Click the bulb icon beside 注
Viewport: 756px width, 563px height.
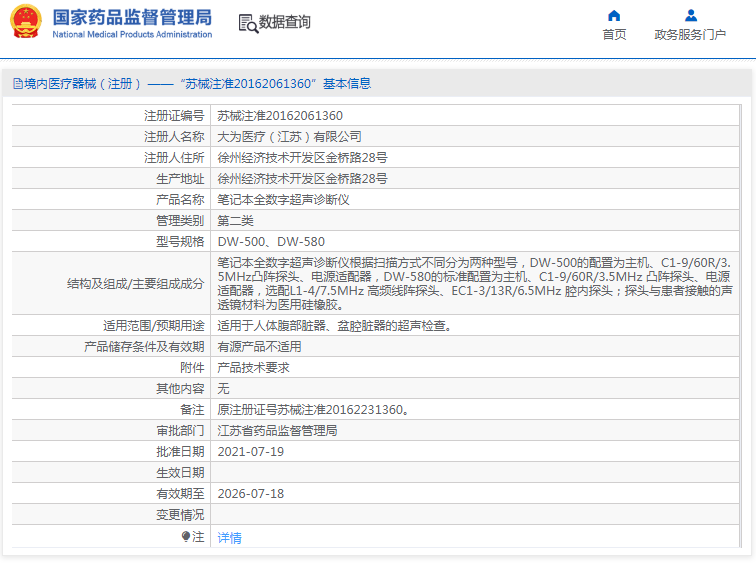186,536
